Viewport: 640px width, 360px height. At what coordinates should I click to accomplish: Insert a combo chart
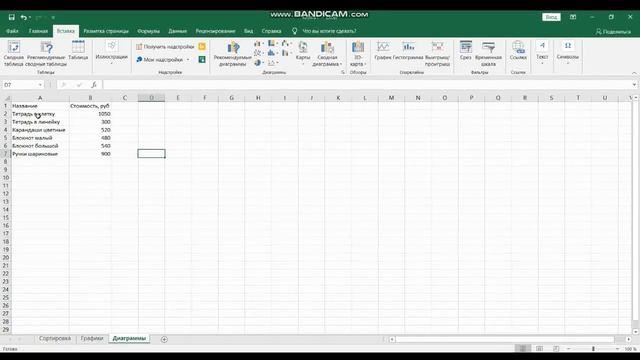(x=286, y=53)
